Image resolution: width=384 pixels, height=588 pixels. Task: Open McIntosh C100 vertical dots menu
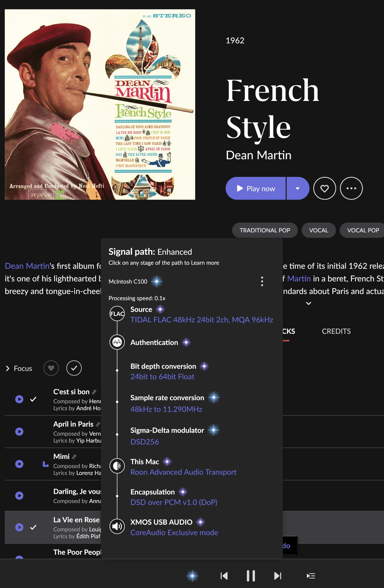[262, 281]
